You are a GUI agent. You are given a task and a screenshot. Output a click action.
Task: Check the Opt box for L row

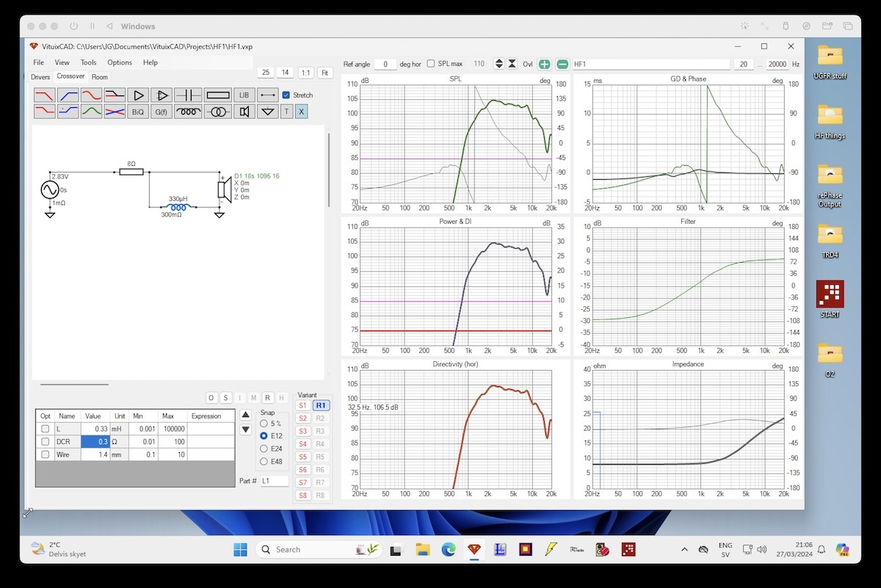[46, 429]
